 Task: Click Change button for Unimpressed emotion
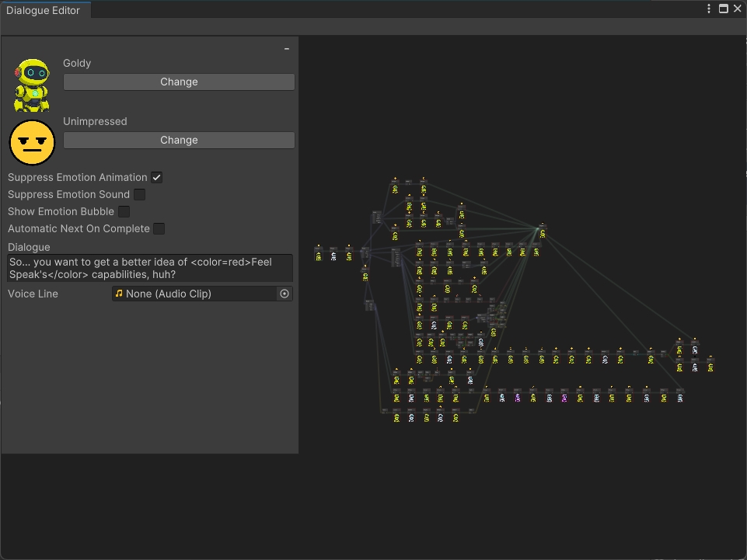179,140
